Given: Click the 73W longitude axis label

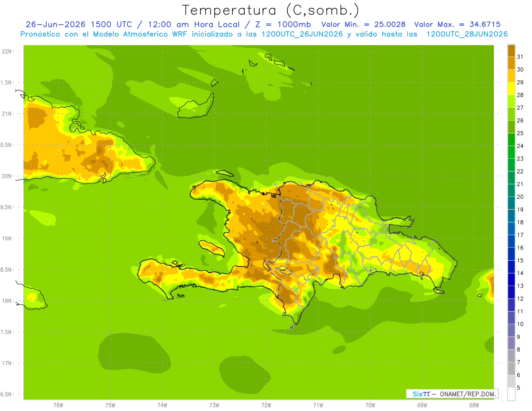Looking at the screenshot, I should (x=214, y=405).
